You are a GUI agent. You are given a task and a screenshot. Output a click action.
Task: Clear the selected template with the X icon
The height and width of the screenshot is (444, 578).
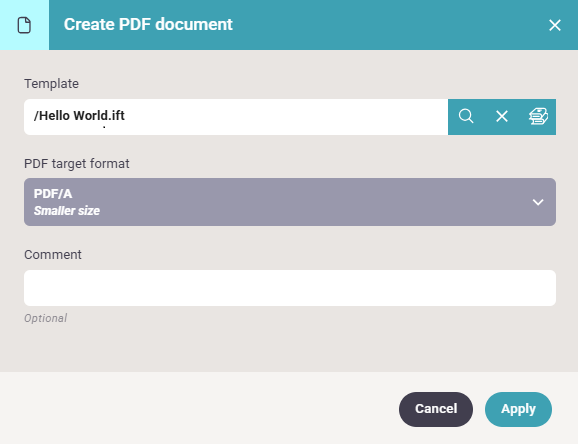tap(502, 116)
